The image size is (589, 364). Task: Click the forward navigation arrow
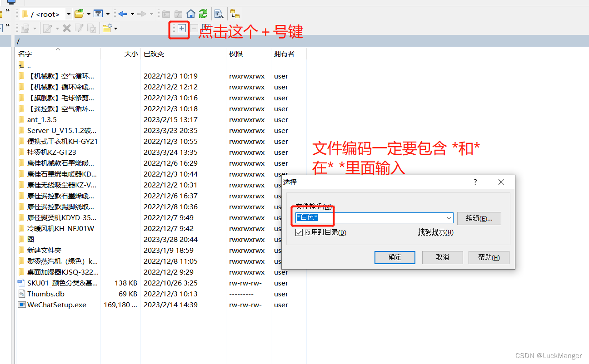pyautogui.click(x=142, y=14)
